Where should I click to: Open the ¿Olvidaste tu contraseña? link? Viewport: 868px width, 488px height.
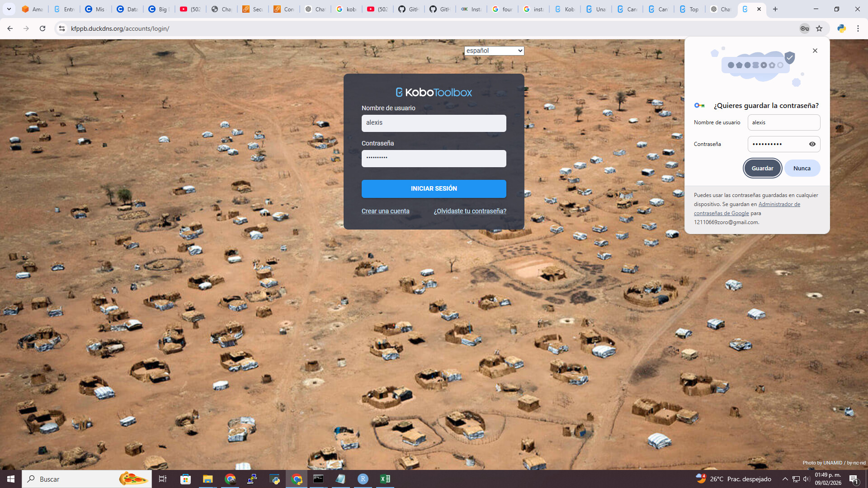pos(470,211)
